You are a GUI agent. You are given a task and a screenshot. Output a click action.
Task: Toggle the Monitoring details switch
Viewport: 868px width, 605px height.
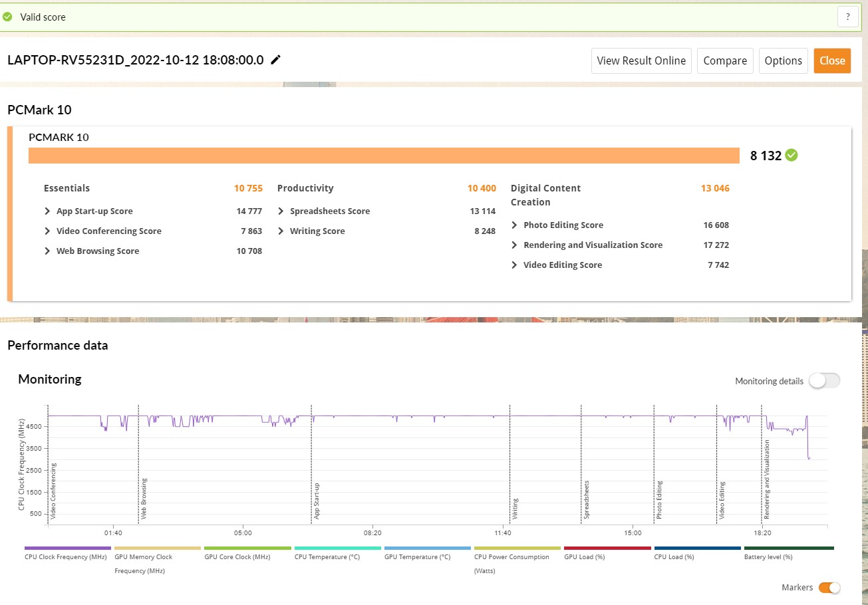click(824, 381)
